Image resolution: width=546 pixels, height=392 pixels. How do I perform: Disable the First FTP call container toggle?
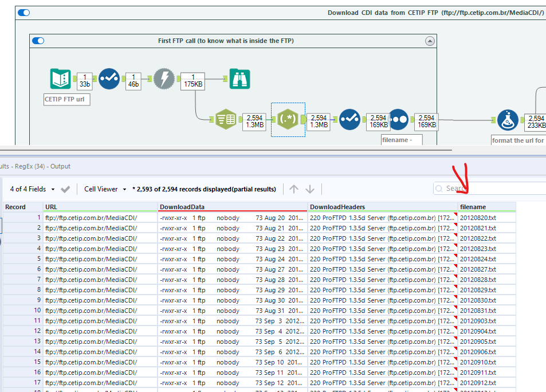pyautogui.click(x=38, y=41)
